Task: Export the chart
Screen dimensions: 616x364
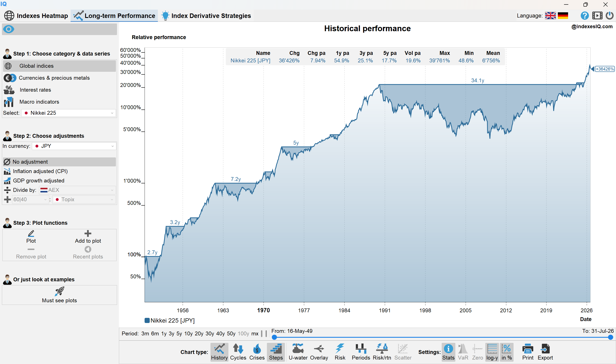Action: 545,352
